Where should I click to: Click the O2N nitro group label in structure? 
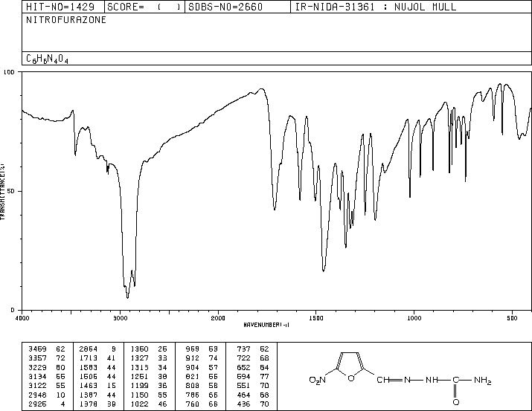click(x=317, y=381)
